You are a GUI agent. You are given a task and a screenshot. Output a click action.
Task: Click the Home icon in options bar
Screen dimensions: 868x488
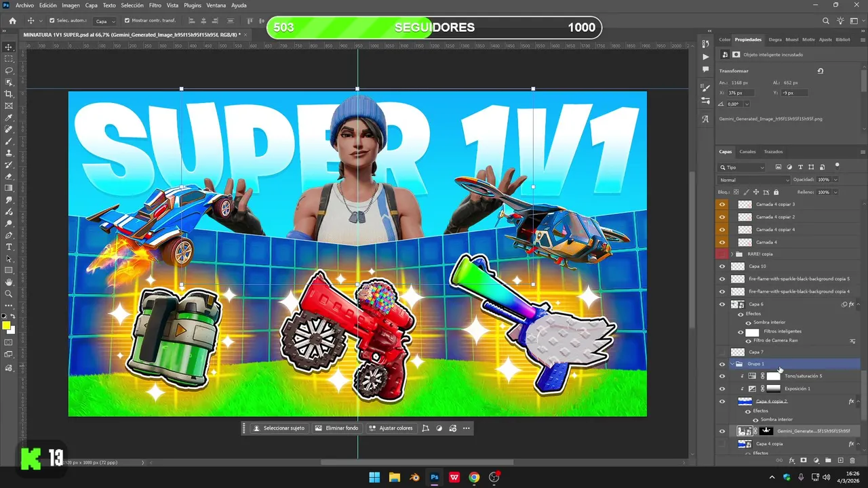click(x=12, y=21)
